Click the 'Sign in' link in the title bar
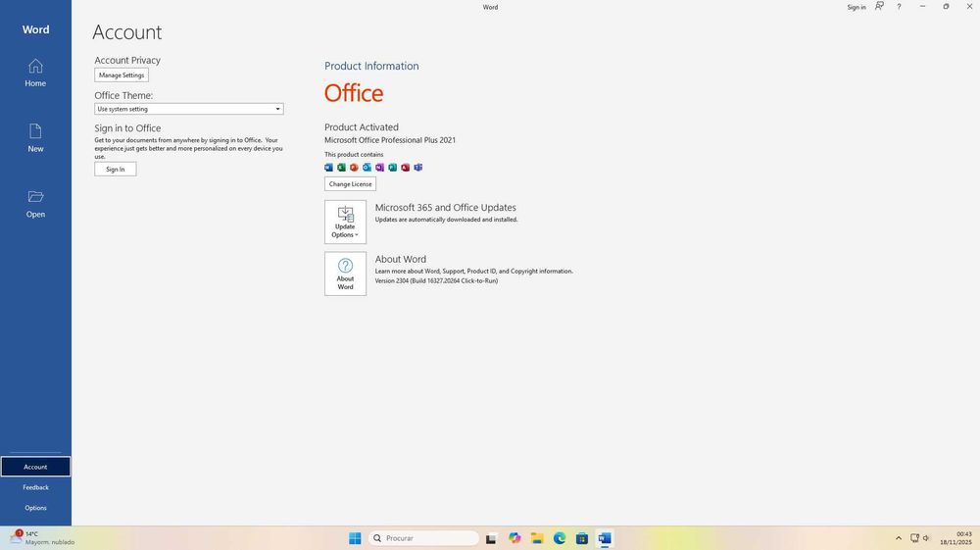The image size is (980, 550). pyautogui.click(x=857, y=8)
